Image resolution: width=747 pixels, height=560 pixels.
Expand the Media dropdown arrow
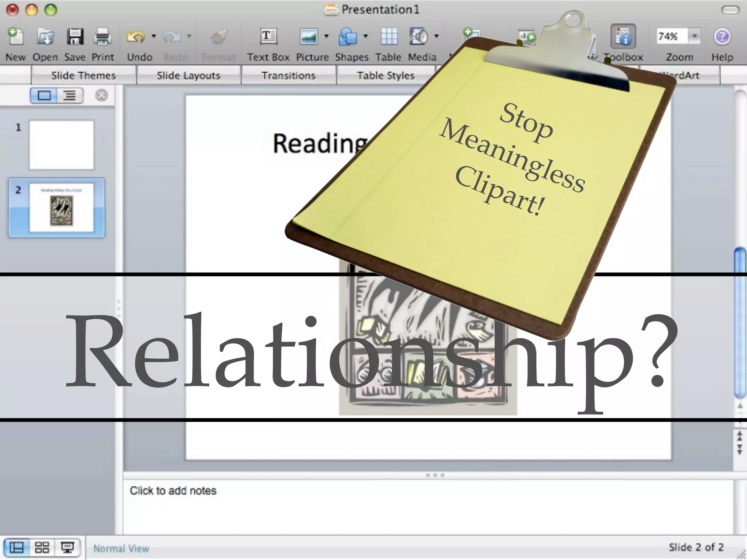[436, 36]
